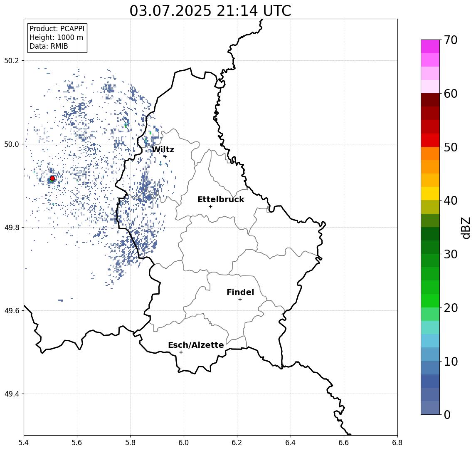
Task: Click the red marker dot on map
Action: (x=52, y=178)
